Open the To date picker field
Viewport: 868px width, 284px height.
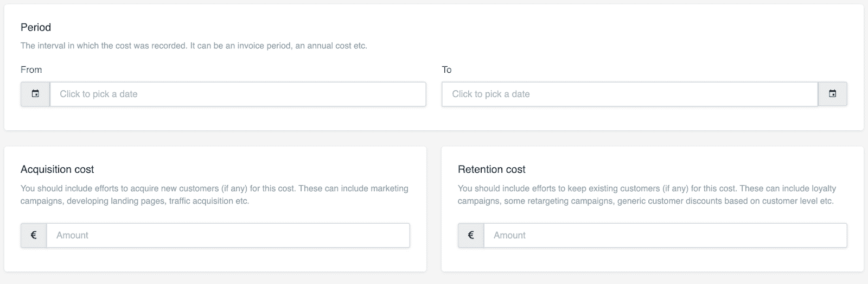click(629, 94)
